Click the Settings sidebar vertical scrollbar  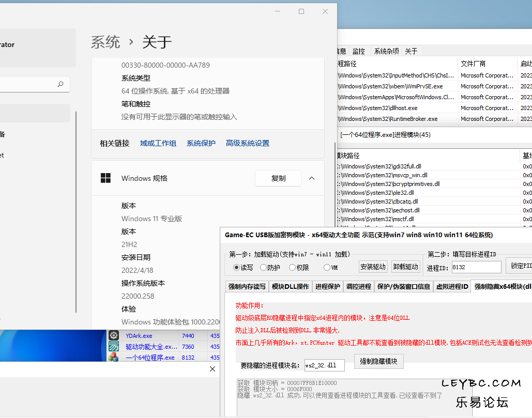pyautogui.click(x=76, y=212)
